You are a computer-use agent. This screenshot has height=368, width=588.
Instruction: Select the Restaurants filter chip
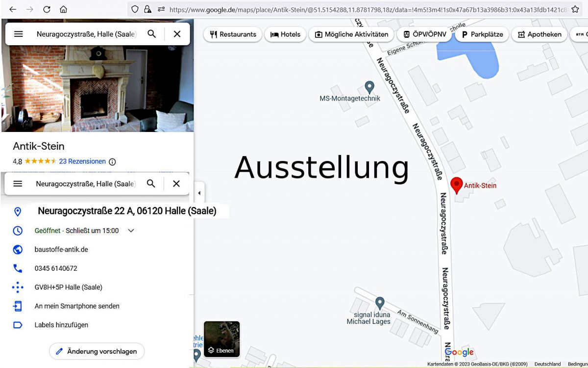[x=233, y=34]
